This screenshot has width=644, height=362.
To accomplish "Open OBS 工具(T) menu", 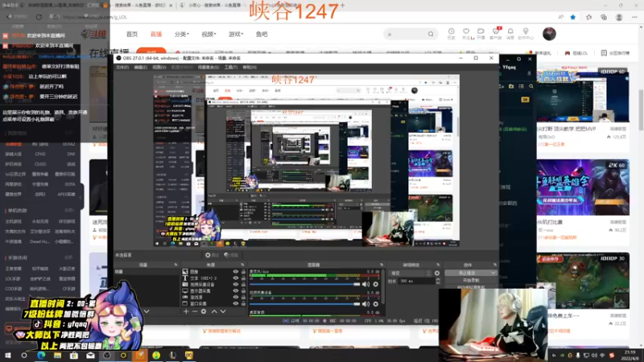I will (231, 68).
